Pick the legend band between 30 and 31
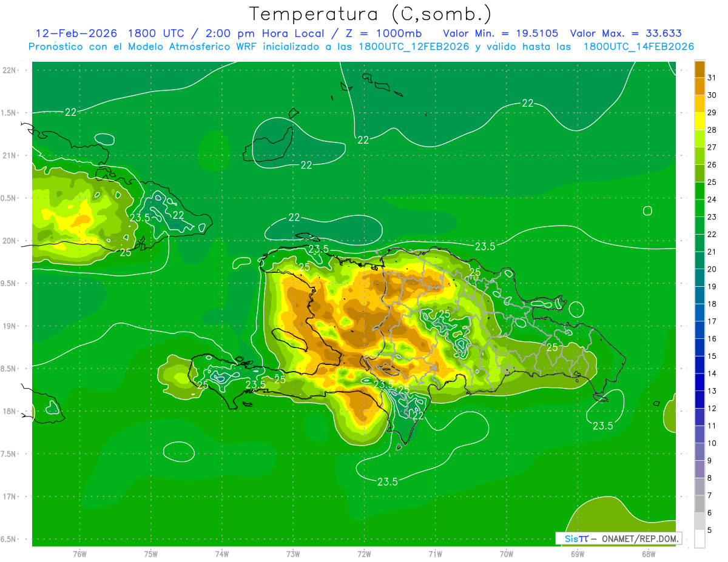The width and height of the screenshot is (728, 562). click(x=699, y=86)
